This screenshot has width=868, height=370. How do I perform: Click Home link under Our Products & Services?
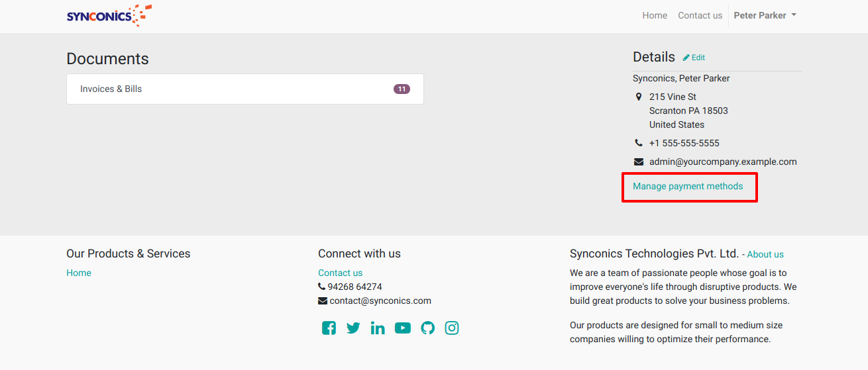(x=79, y=273)
